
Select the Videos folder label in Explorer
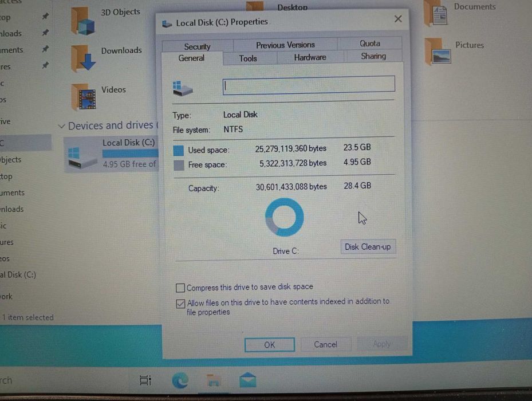[113, 89]
